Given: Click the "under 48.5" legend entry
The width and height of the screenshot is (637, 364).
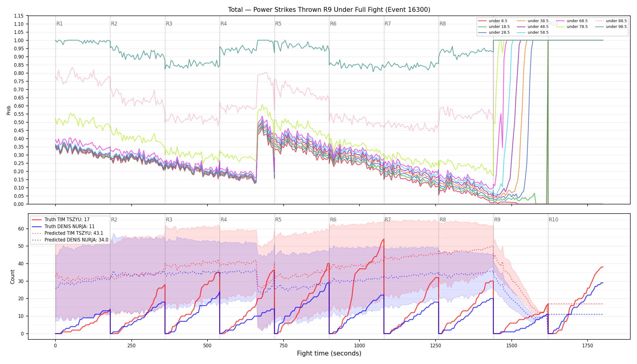Looking at the screenshot, I should click(x=533, y=27).
